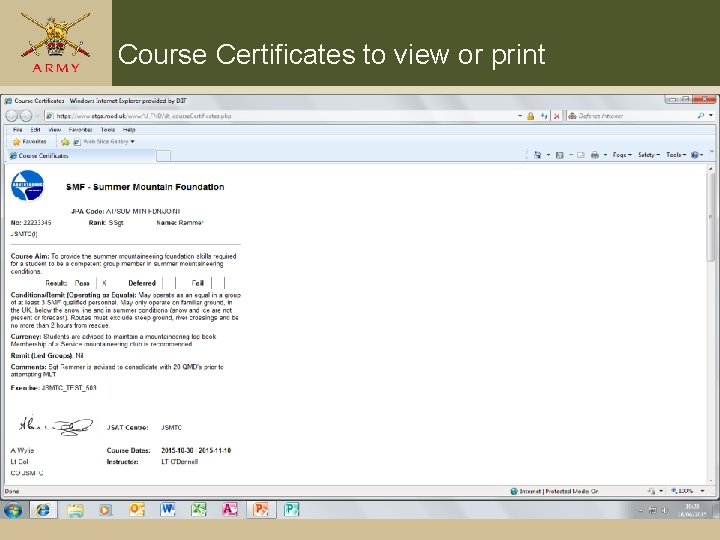Click the blue Help question icon

pyautogui.click(x=696, y=155)
